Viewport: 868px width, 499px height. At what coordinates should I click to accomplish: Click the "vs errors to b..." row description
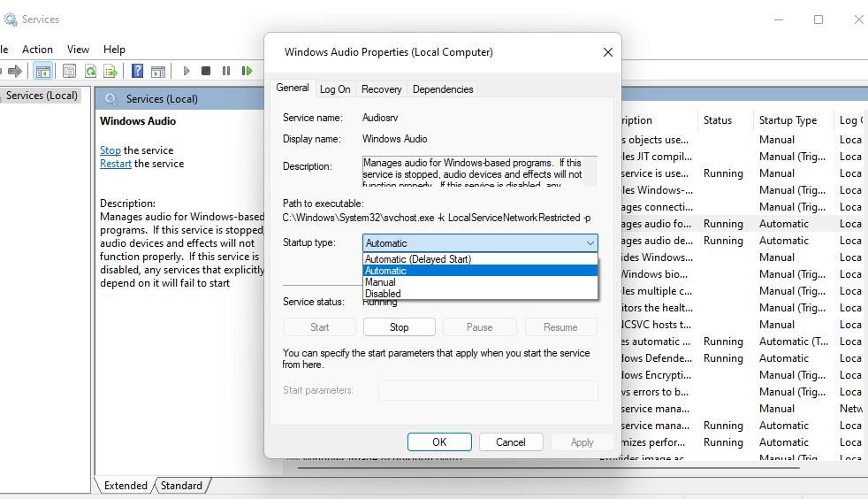click(655, 392)
